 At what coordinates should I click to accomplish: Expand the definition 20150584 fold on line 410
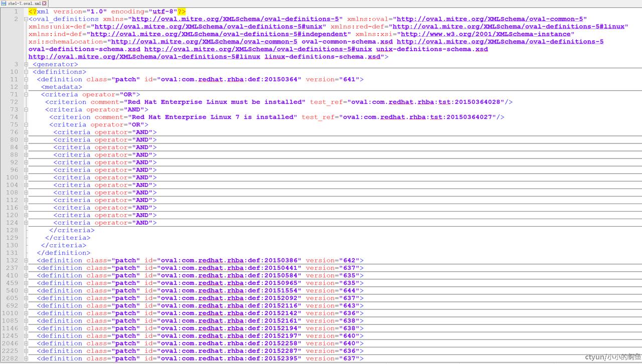pos(26,276)
